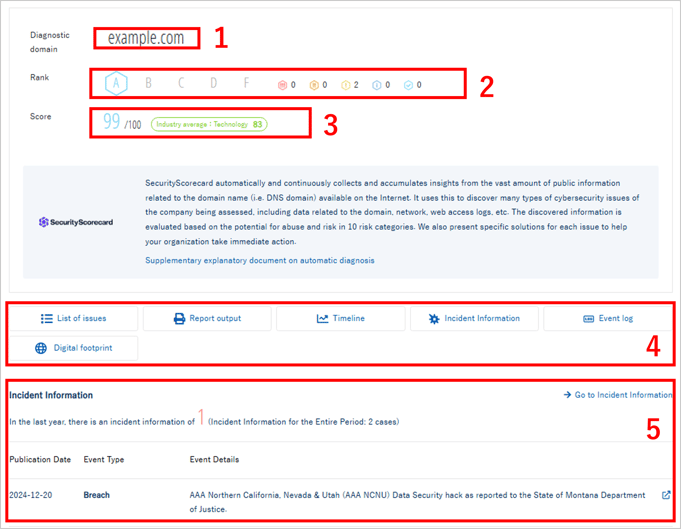Click the SecurityScorecard logo
Image resolution: width=681 pixels, height=529 pixels.
pyautogui.click(x=76, y=222)
